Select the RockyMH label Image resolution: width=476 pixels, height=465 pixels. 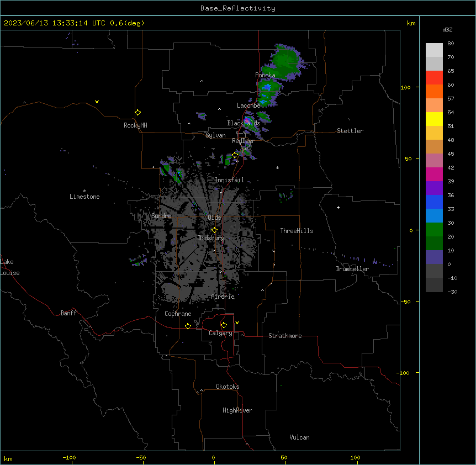(x=135, y=125)
